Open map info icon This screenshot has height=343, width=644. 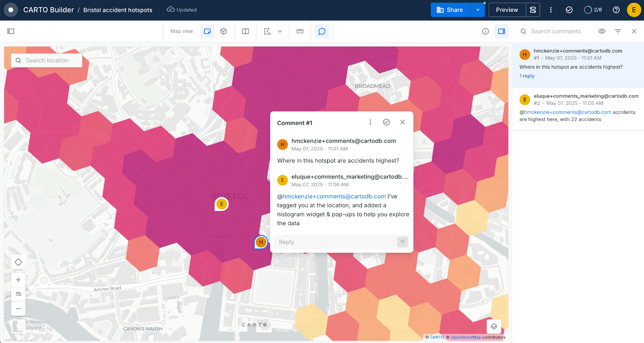(x=485, y=31)
